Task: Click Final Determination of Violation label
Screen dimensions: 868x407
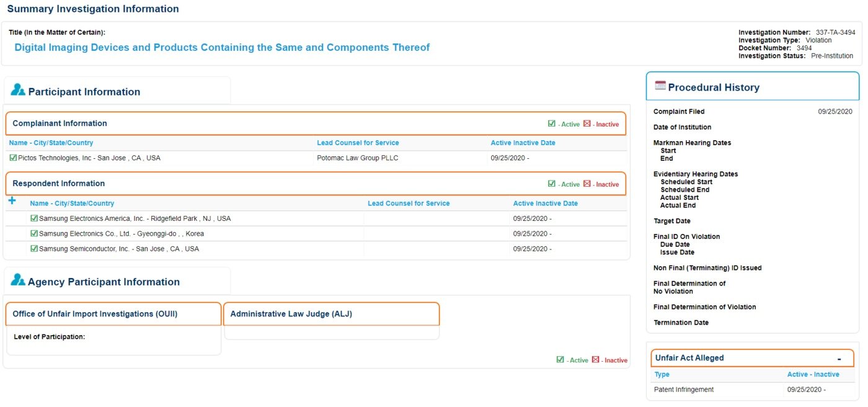Action: [x=705, y=307]
